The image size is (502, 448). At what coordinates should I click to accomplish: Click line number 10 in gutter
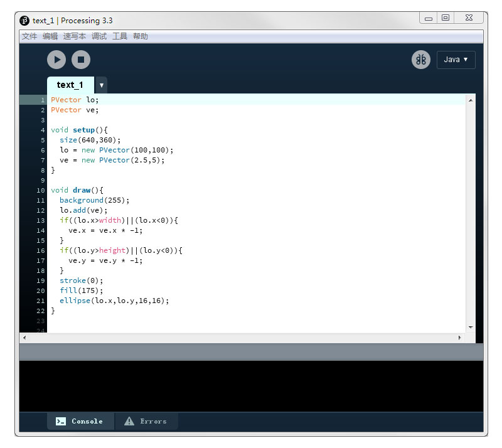(x=41, y=190)
